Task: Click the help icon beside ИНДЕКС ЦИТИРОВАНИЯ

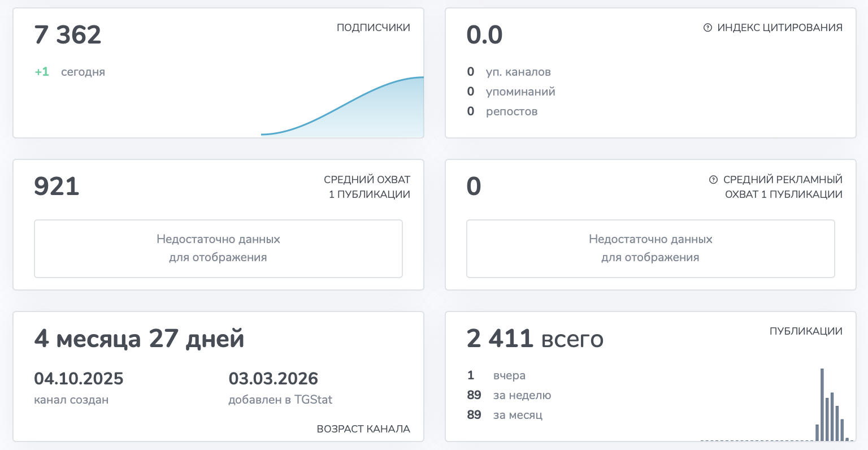Action: pyautogui.click(x=708, y=28)
